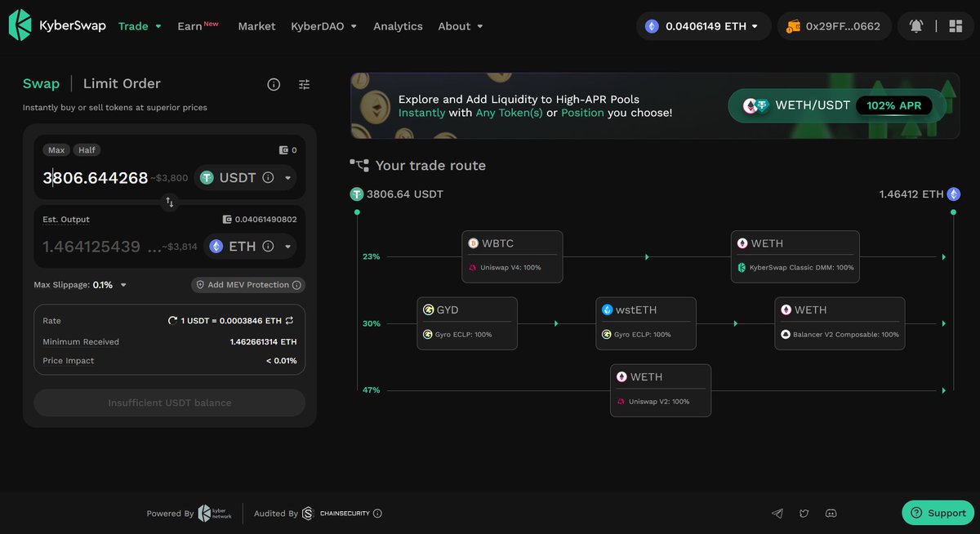Switch to the Limit Order tab
The height and width of the screenshot is (534, 980).
pos(122,83)
